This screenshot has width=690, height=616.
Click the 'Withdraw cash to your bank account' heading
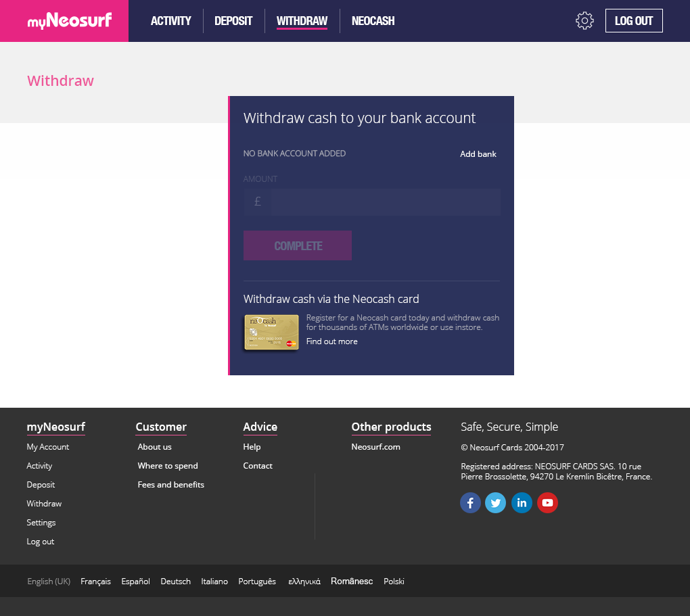(x=359, y=118)
